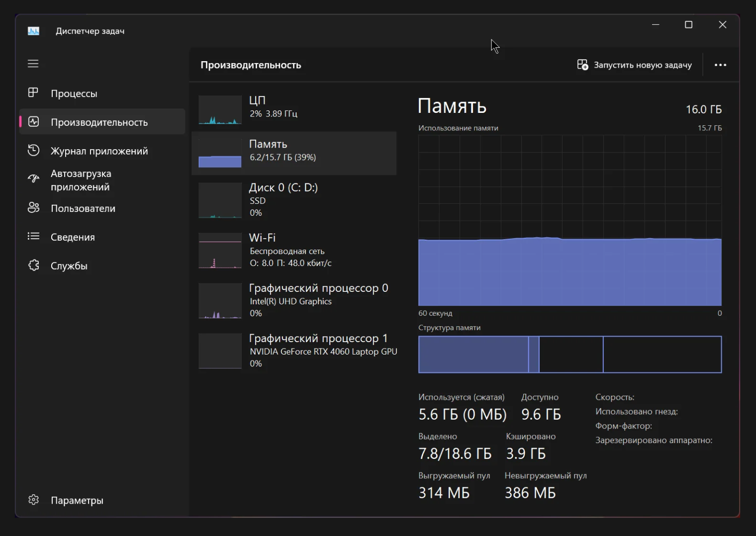The width and height of the screenshot is (756, 536).
Task: Collapse the sidebar via hamburger menu
Action: tap(33, 64)
